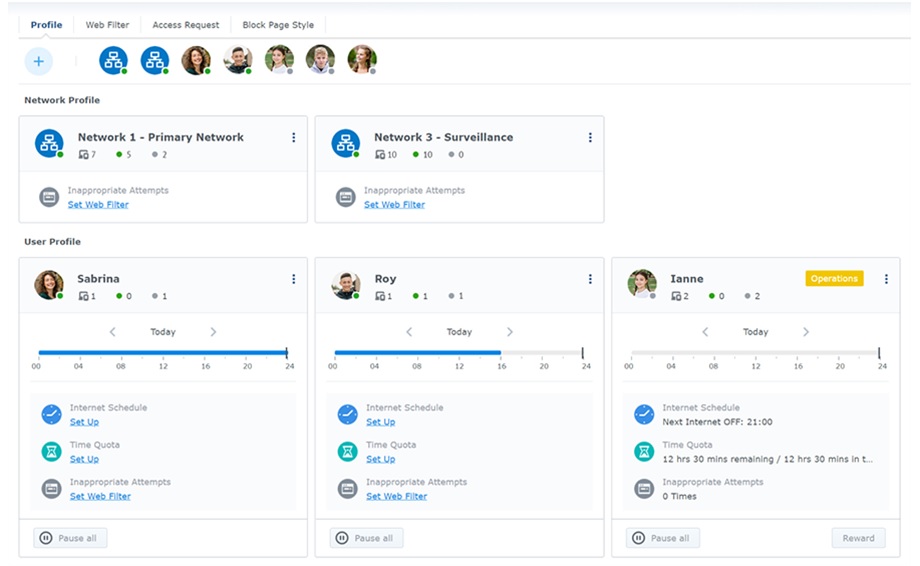
Task: Click Roy's daily usage timeline bar
Action: pyautogui.click(x=459, y=353)
